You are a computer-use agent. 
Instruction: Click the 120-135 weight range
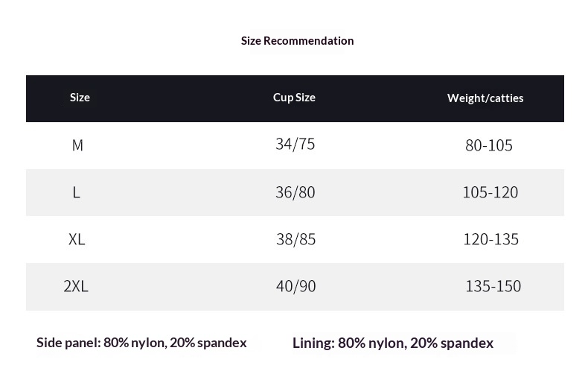pos(490,239)
